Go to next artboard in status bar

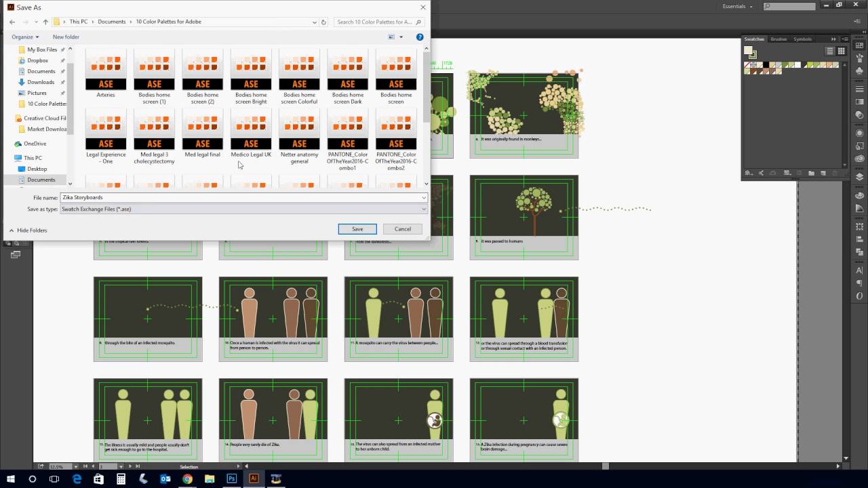(x=130, y=466)
